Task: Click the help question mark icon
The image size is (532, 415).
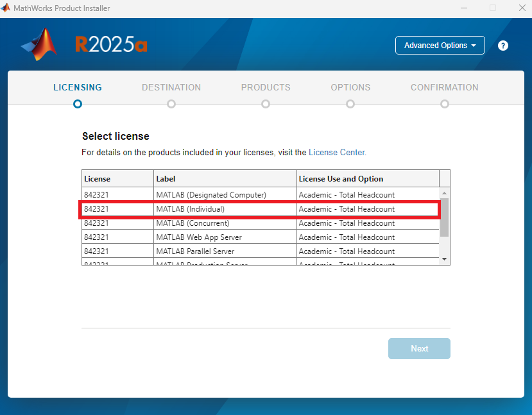Action: [503, 46]
